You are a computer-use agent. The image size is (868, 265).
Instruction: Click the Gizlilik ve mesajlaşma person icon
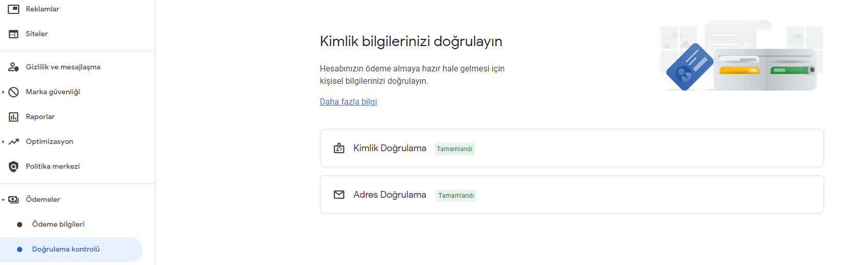(x=13, y=67)
